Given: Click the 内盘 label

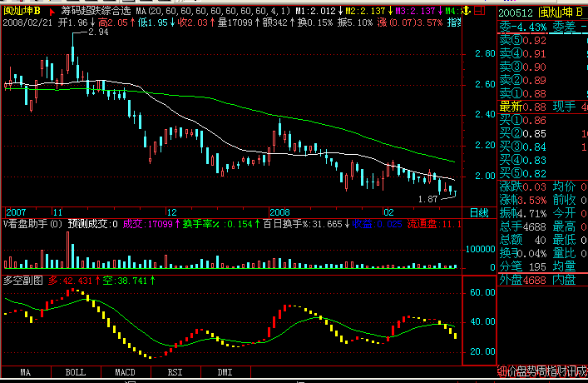Looking at the screenshot, I should [564, 280].
